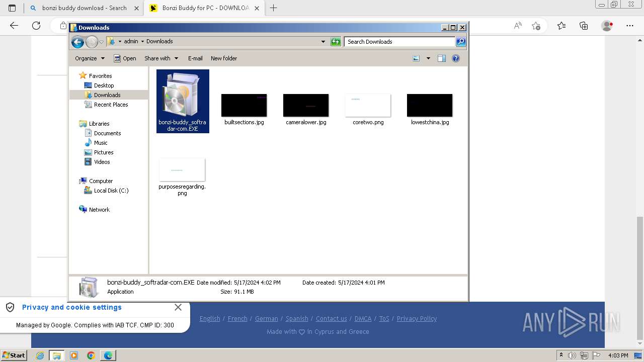644x362 pixels.
Task: Select Network in navigation pane
Action: [x=99, y=210]
